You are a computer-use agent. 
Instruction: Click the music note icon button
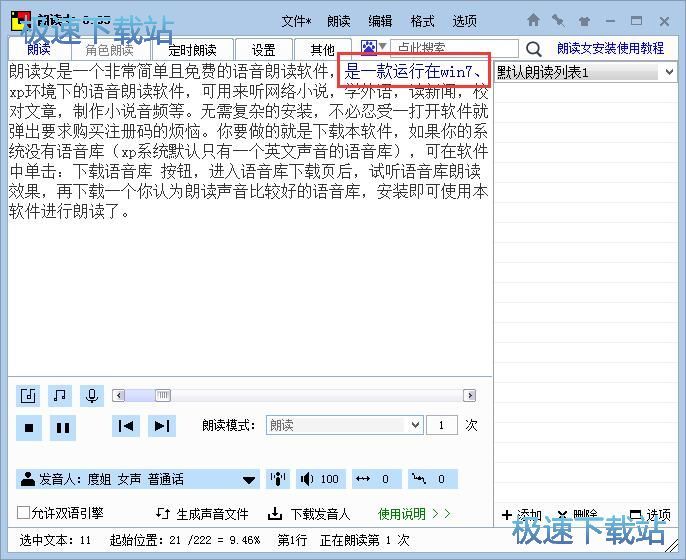pos(60,396)
